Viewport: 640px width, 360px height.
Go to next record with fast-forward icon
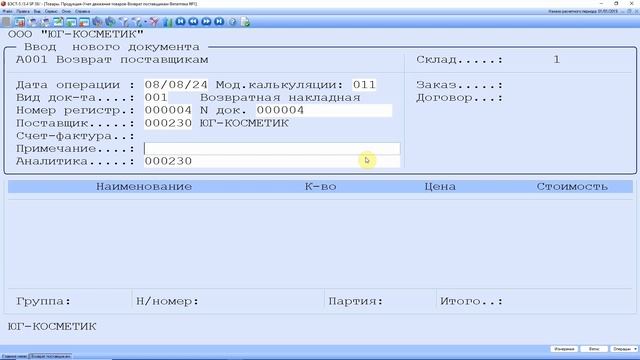[x=206, y=21]
